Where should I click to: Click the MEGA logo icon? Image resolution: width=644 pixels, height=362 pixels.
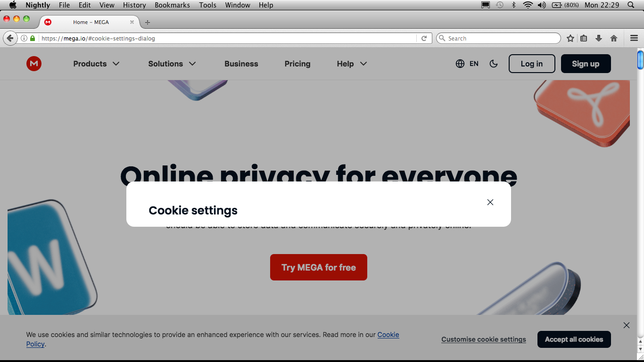click(34, 64)
